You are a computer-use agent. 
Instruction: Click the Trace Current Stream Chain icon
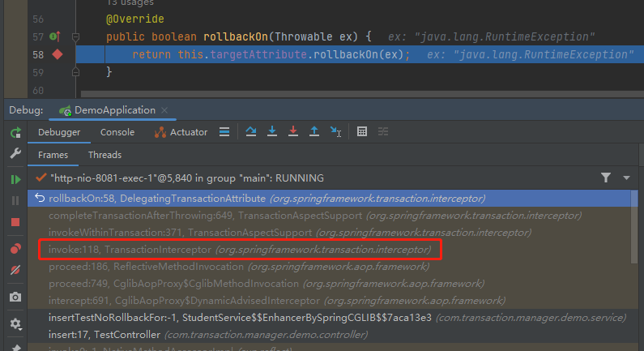(383, 131)
